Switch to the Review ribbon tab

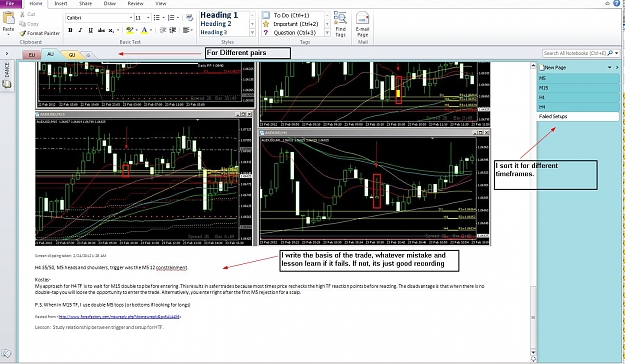pyautogui.click(x=136, y=3)
